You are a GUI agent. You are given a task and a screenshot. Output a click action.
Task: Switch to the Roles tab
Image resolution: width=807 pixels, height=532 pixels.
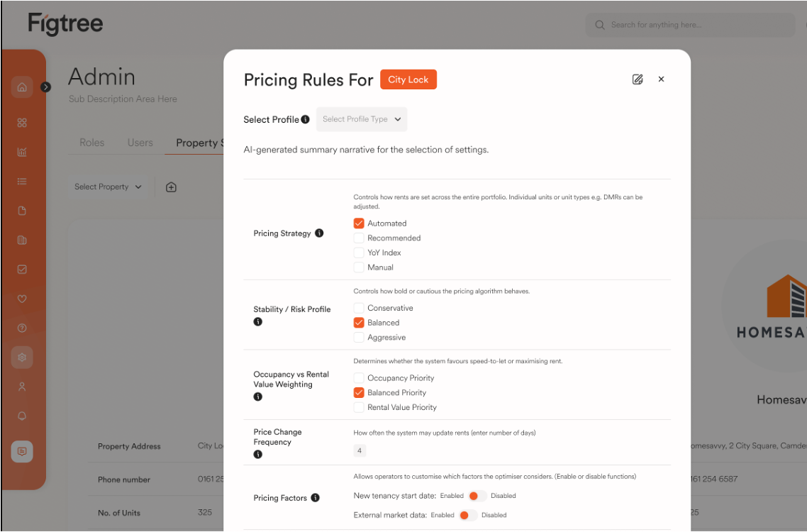92,143
